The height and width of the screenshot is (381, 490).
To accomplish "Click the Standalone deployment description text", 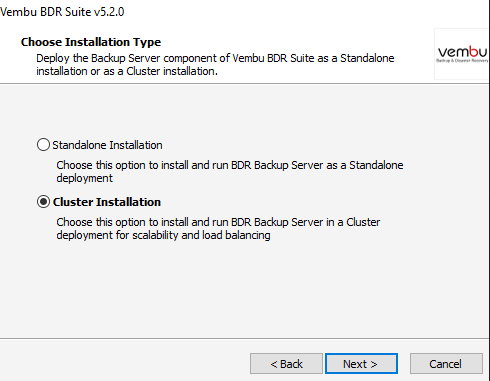I will (x=230, y=172).
